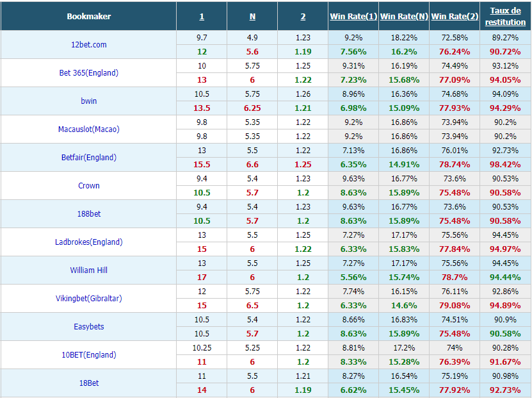The height and width of the screenshot is (398, 532).
Task: Open the bwin bookmaker link
Action: coord(88,101)
